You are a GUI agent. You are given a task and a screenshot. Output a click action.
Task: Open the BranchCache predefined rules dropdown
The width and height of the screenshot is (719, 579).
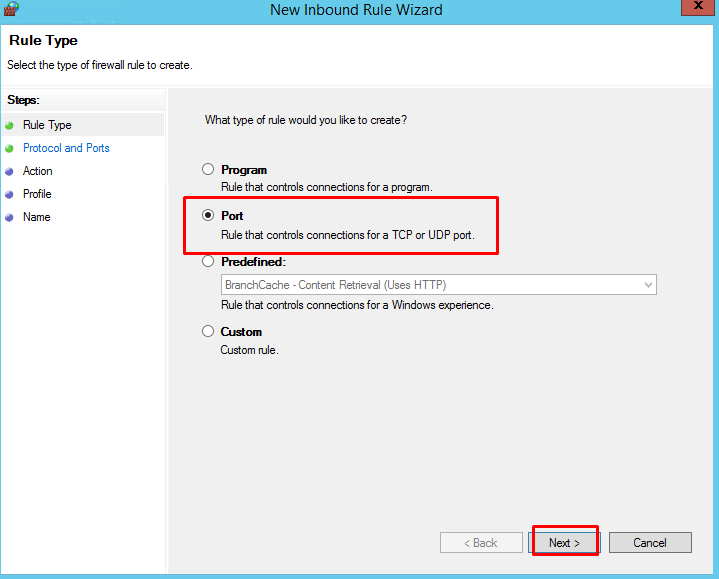439,285
